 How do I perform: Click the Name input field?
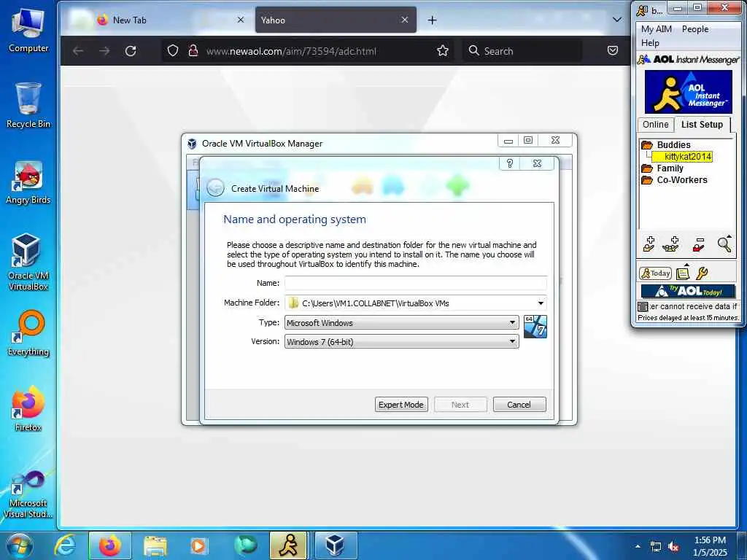415,283
